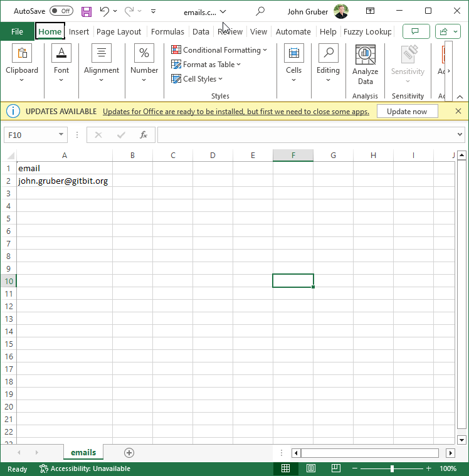Add a new sheet with the plus icon
This screenshot has width=469, height=476.
click(x=129, y=453)
